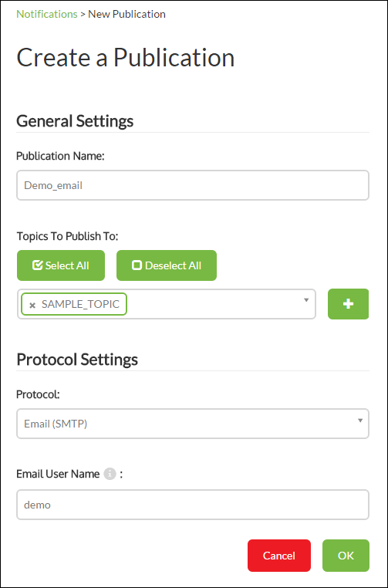Click the Notifications breadcrumb link
This screenshot has height=588, width=388.
47,14
